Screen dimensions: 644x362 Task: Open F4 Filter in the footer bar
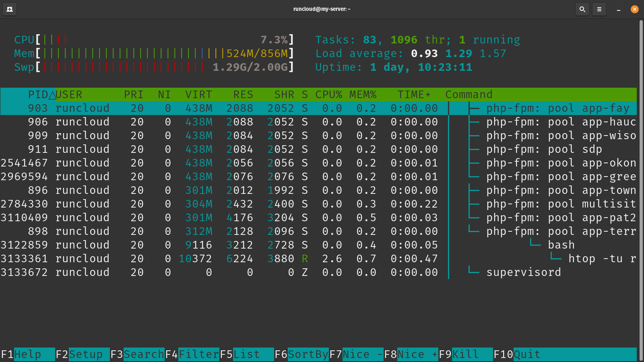pos(192,354)
